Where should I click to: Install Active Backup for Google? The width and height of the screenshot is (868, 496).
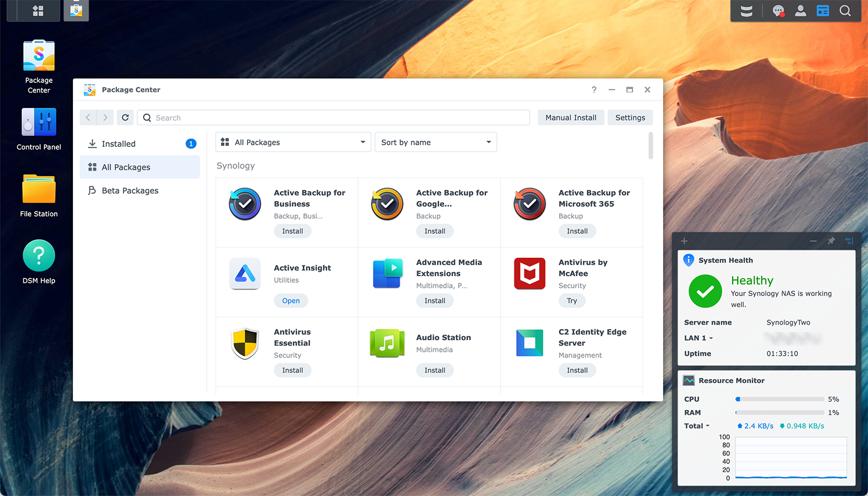[435, 231]
